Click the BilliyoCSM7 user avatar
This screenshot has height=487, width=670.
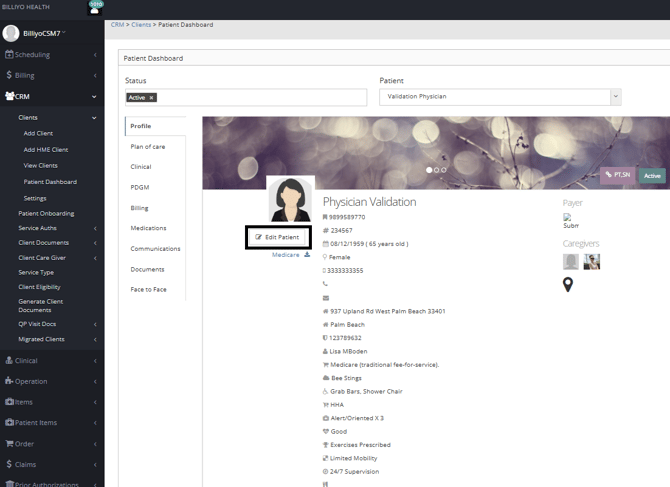pyautogui.click(x=12, y=33)
